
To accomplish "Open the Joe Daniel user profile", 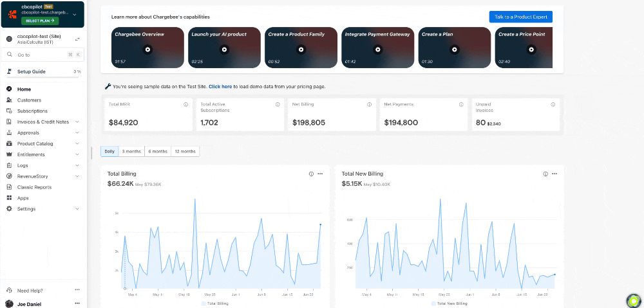I will (29, 304).
